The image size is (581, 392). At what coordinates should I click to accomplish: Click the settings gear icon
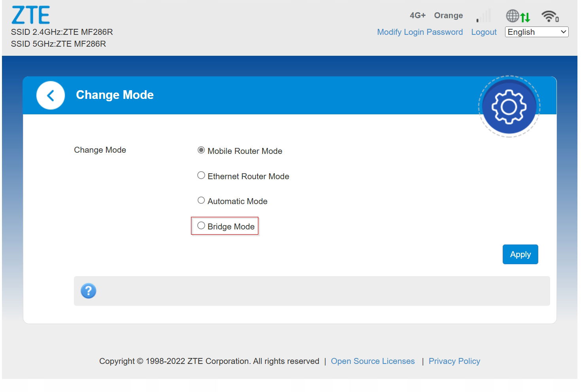point(509,106)
